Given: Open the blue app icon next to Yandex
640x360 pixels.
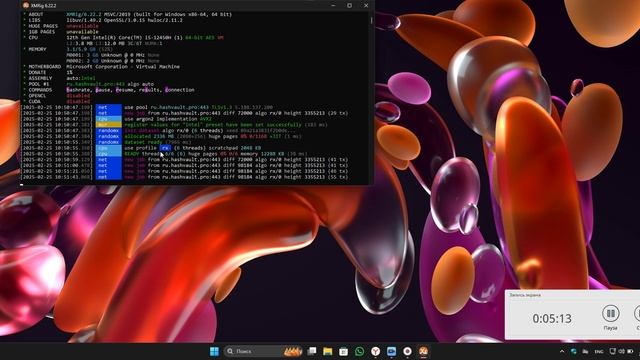Looking at the screenshot, I should click(391, 351).
